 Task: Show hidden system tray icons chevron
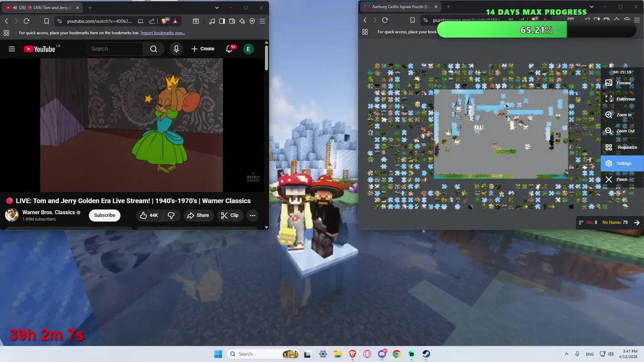tap(567, 354)
